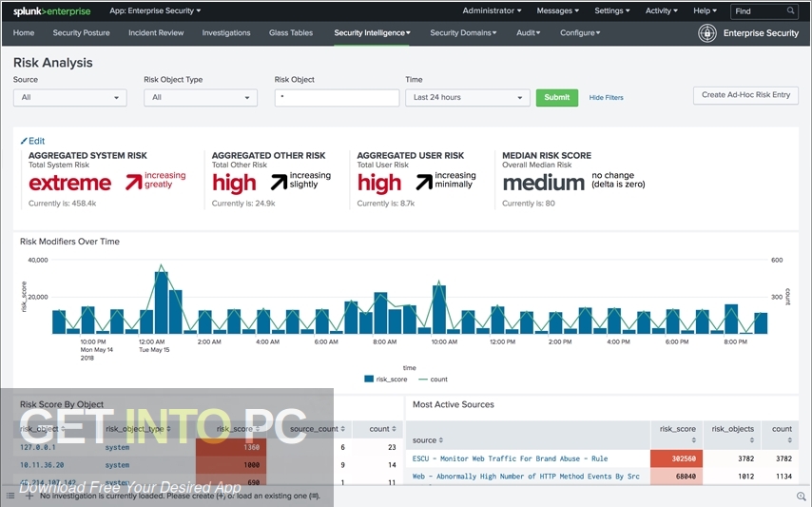Image resolution: width=812 pixels, height=507 pixels.
Task: Click the count legend line marker
Action: point(422,380)
